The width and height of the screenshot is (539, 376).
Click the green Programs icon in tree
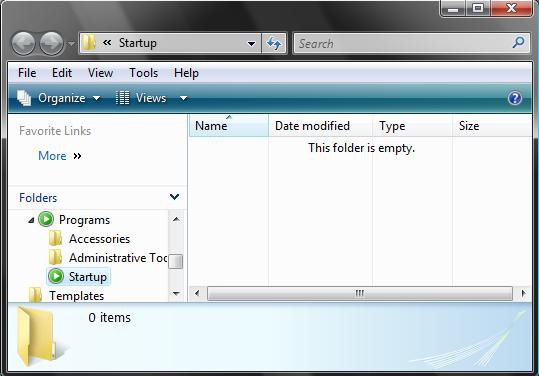click(x=46, y=219)
